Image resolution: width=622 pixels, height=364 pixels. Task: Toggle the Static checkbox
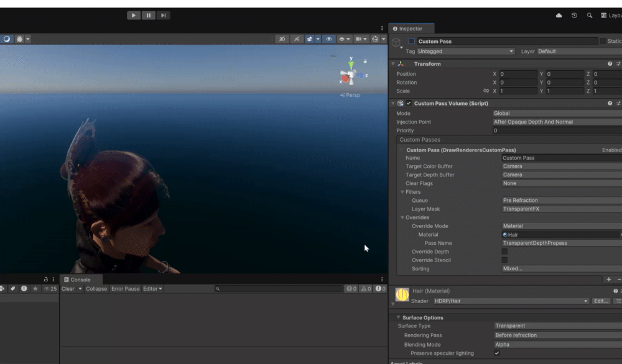pos(603,41)
